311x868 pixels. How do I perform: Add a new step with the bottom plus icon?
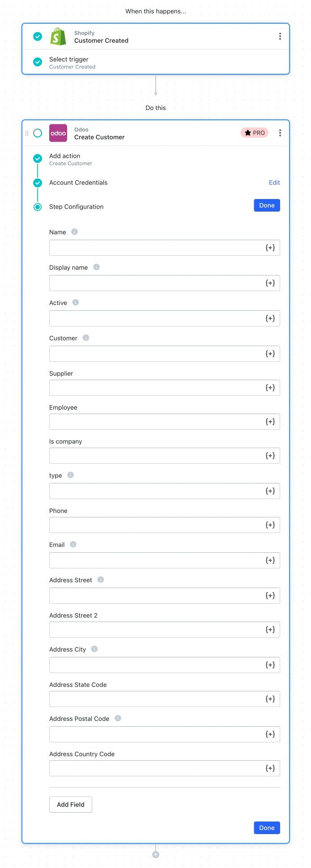(156, 855)
